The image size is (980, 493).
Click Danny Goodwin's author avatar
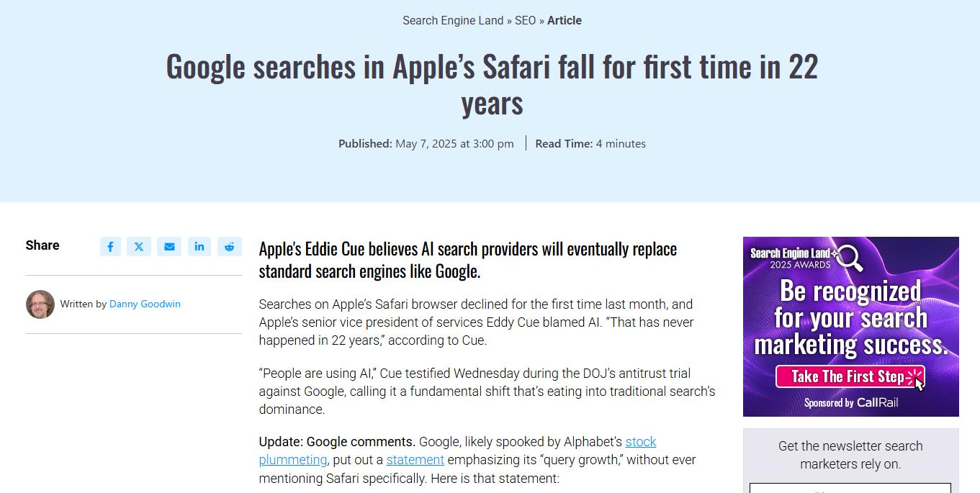(x=40, y=304)
